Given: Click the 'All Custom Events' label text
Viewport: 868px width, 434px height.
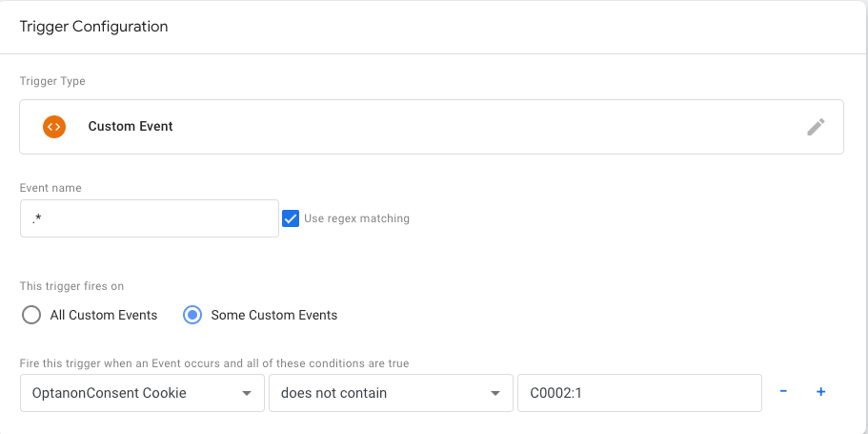Looking at the screenshot, I should 104,315.
